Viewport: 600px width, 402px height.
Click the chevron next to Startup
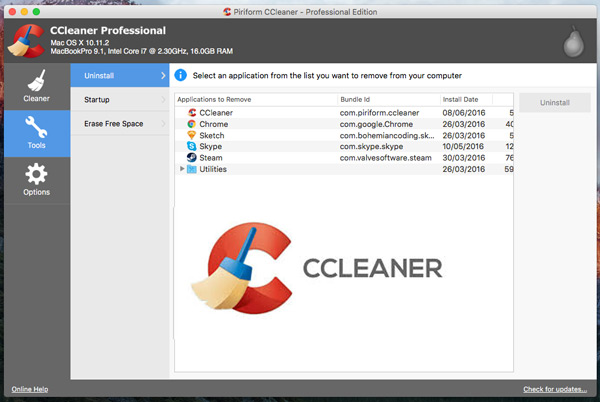point(163,100)
